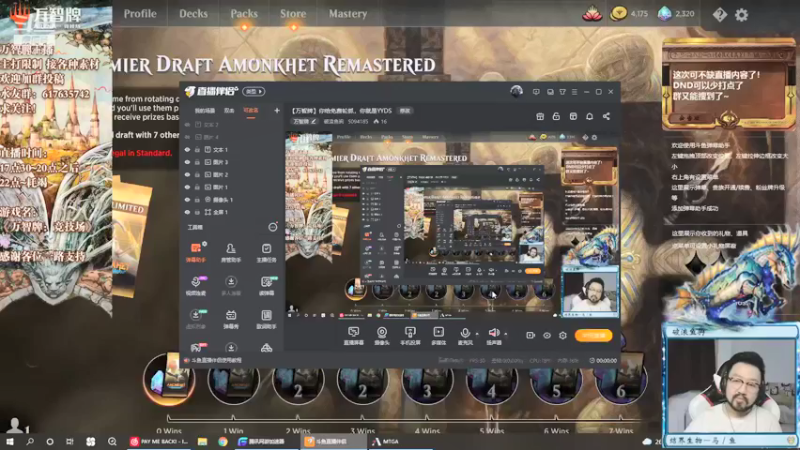Open the hamburger menu in streaming app title bar
This screenshot has width=800, height=450.
coord(574,92)
